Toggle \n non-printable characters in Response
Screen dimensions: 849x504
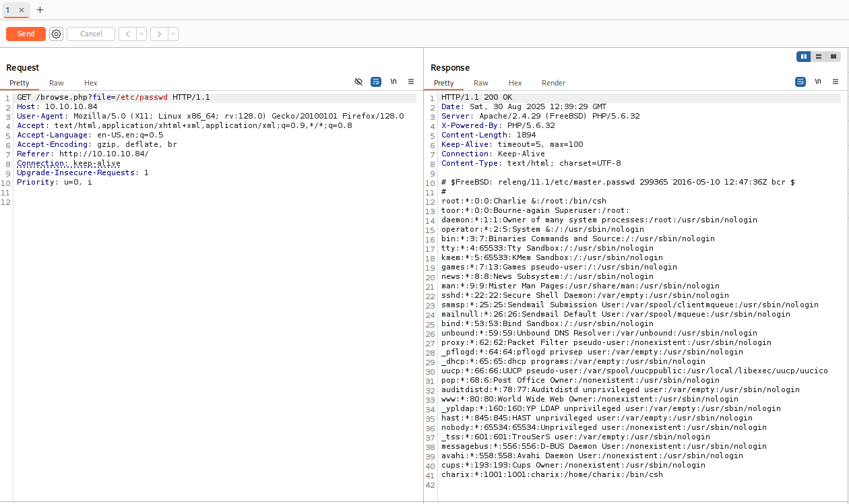(818, 82)
